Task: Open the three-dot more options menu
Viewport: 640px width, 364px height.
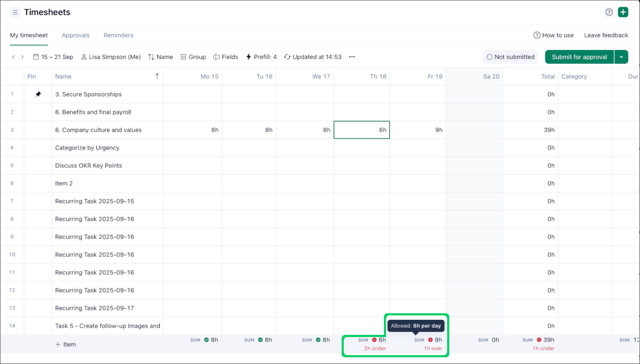Action: 352,57
